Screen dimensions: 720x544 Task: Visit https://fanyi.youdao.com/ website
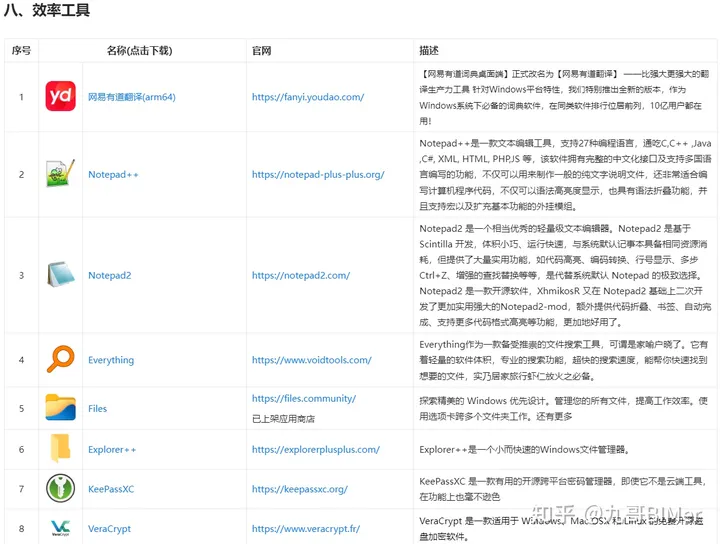click(x=308, y=97)
